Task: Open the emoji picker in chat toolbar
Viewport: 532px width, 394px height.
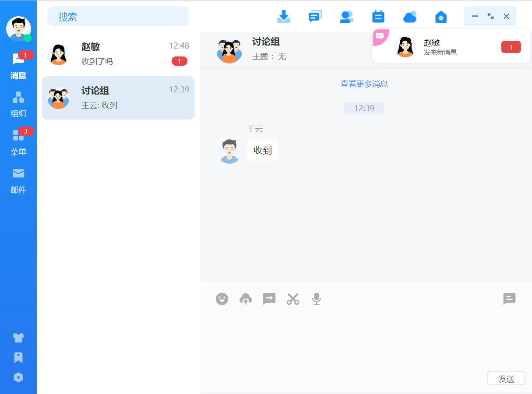Action: click(222, 299)
